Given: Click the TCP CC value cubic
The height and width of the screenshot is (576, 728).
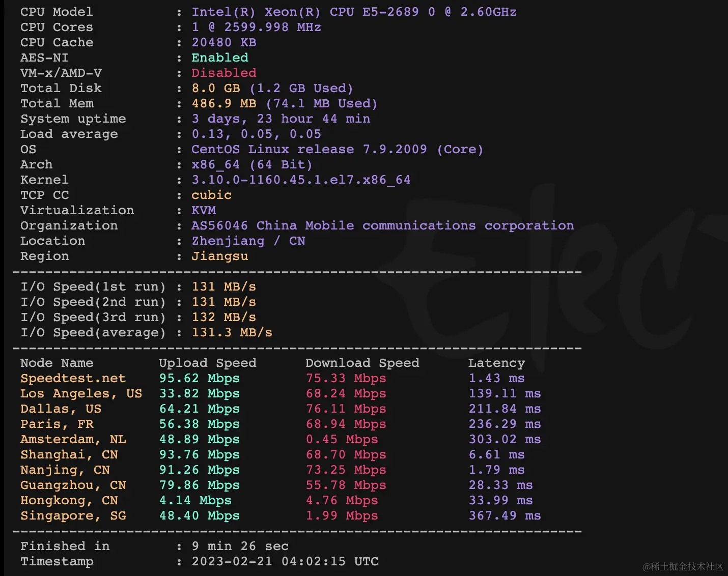Looking at the screenshot, I should pos(211,195).
